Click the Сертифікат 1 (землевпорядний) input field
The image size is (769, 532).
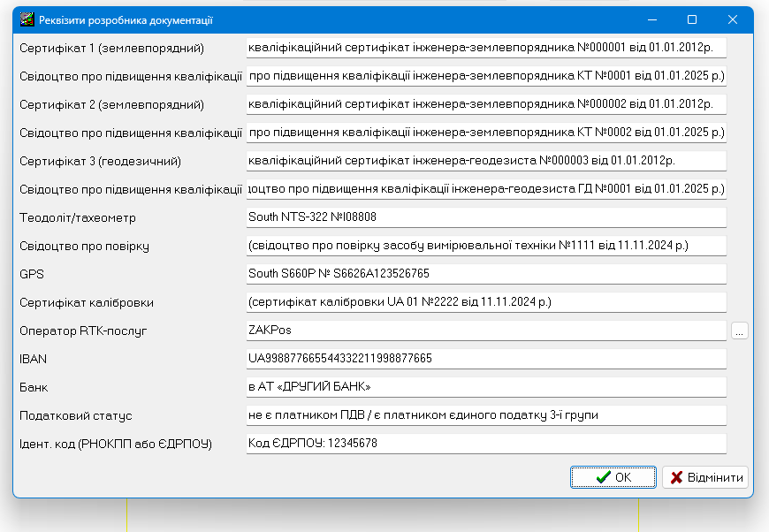click(485, 48)
